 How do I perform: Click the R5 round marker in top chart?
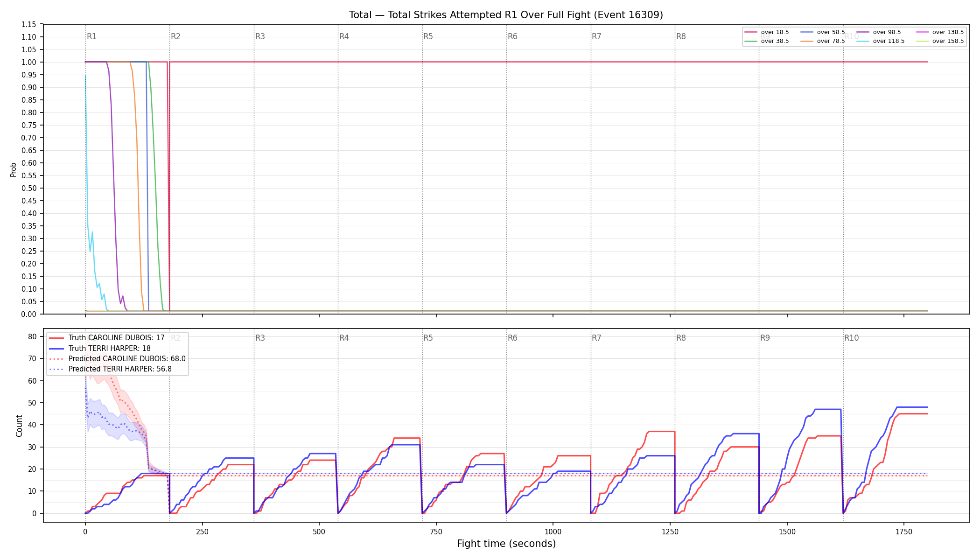[428, 36]
